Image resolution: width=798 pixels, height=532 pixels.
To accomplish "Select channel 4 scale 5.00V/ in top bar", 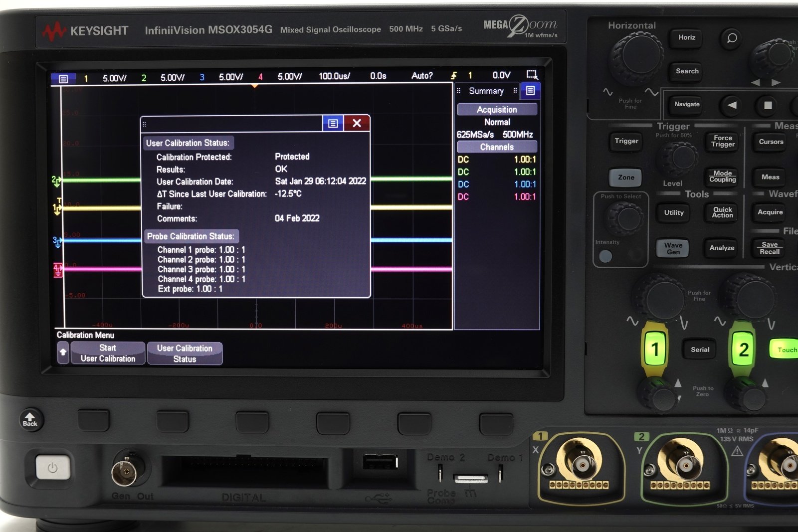I will pyautogui.click(x=289, y=77).
